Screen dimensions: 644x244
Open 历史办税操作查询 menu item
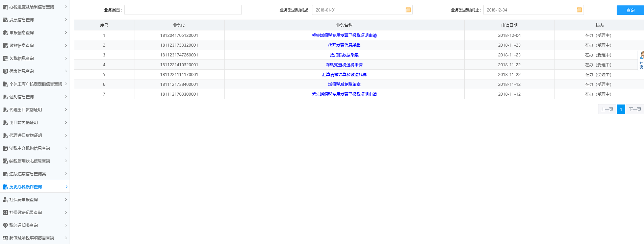click(35, 187)
